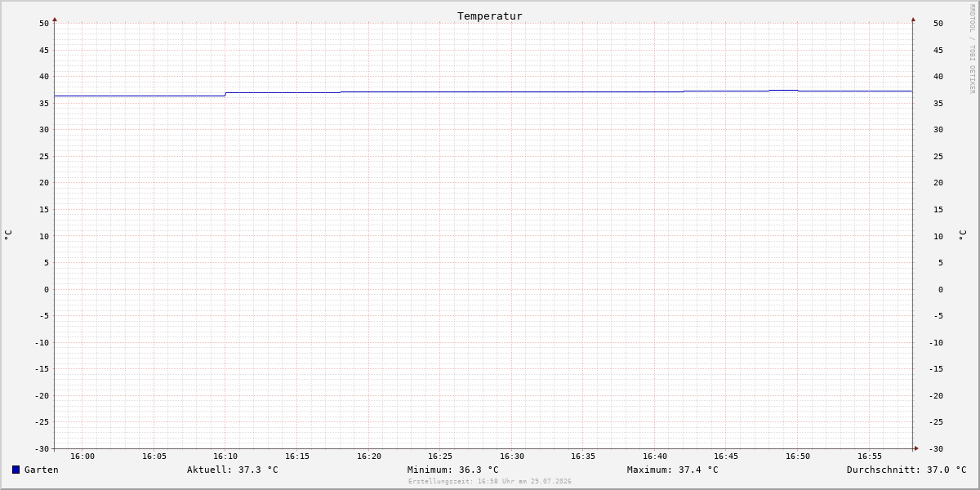Click the Garten legend label
Screen dimensions: 980x490
pos(42,470)
